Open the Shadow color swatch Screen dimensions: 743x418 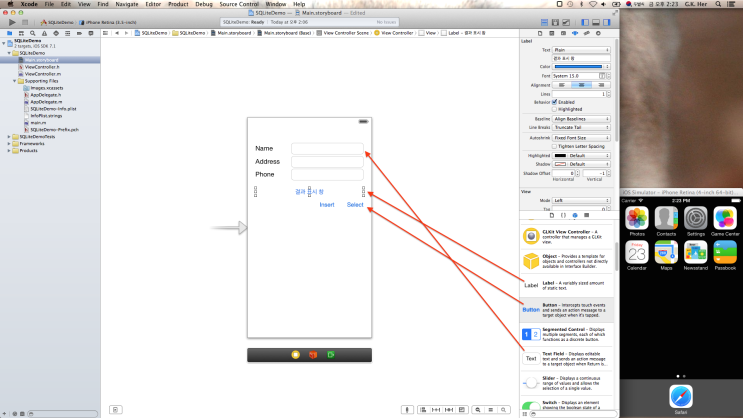[x=560, y=164]
